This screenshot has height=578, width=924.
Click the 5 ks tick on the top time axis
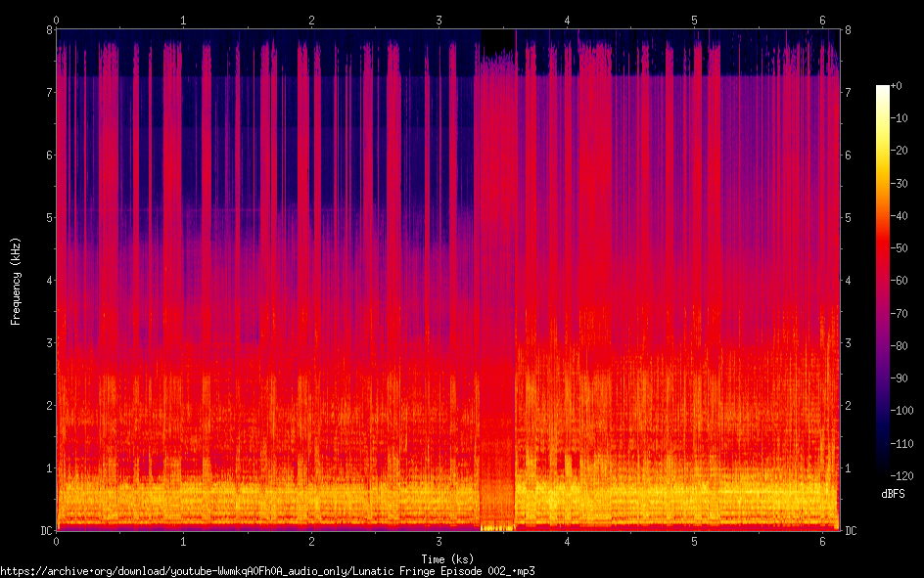(x=694, y=20)
